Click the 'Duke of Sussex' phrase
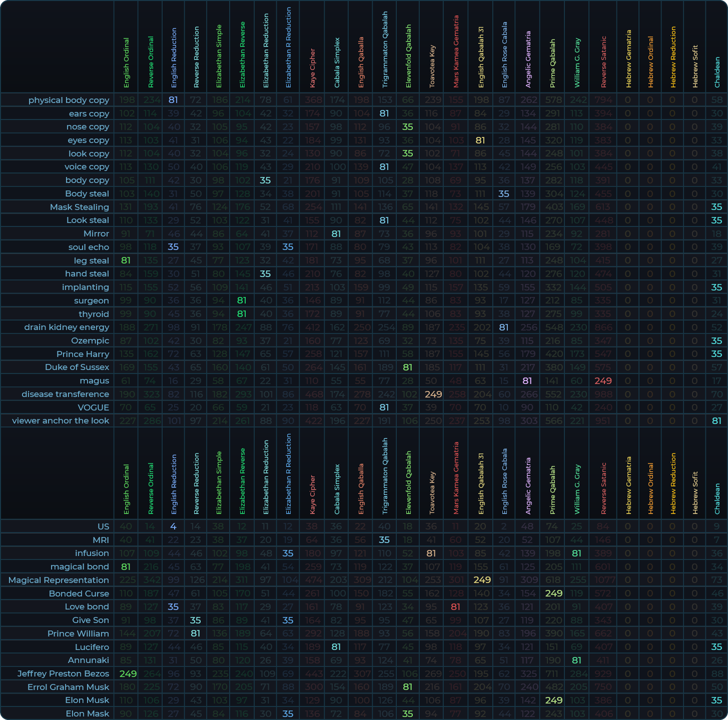The image size is (728, 720). point(77,367)
